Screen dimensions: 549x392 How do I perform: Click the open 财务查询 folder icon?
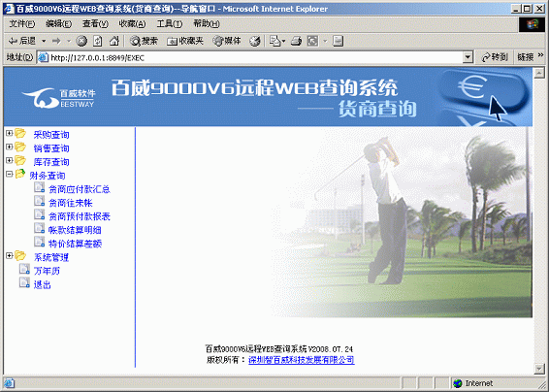click(20, 174)
